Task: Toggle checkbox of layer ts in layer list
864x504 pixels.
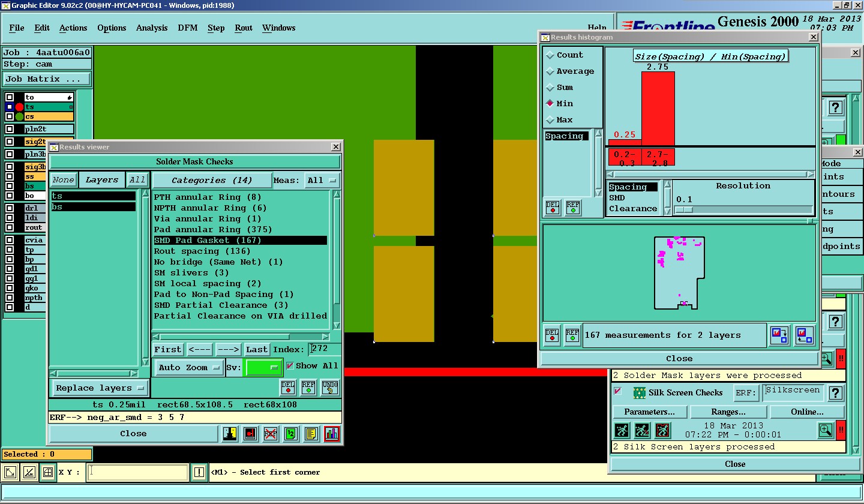Action: pyautogui.click(x=9, y=107)
